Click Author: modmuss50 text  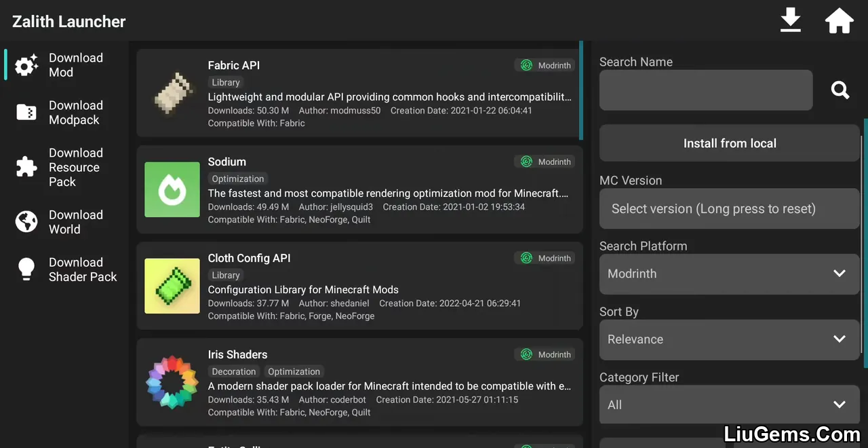340,110
